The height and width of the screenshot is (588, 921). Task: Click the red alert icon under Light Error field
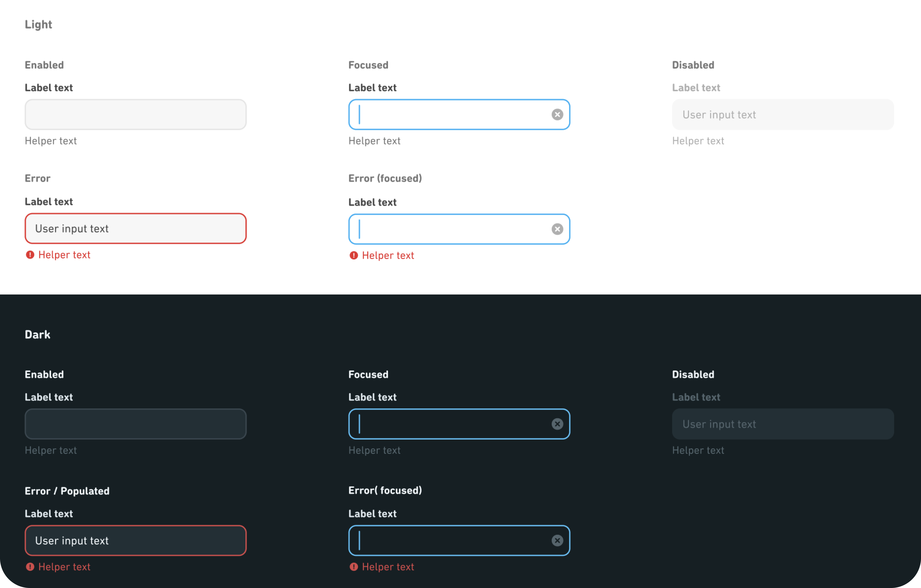click(30, 255)
